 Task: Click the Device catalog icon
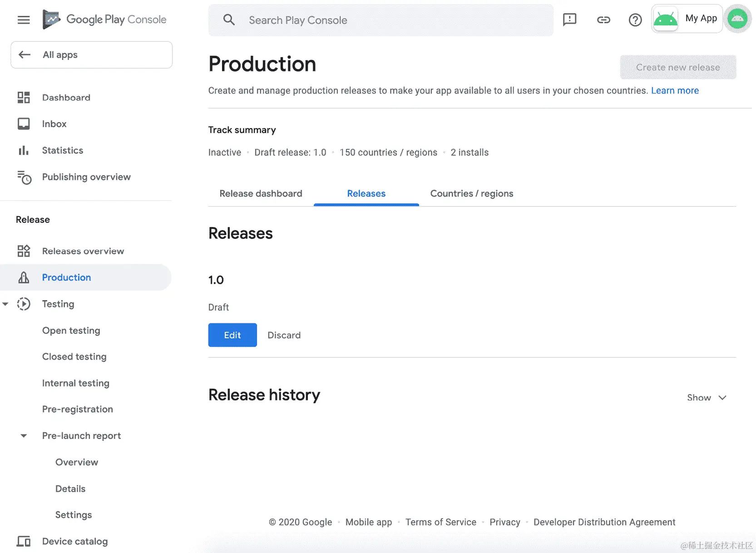click(24, 541)
